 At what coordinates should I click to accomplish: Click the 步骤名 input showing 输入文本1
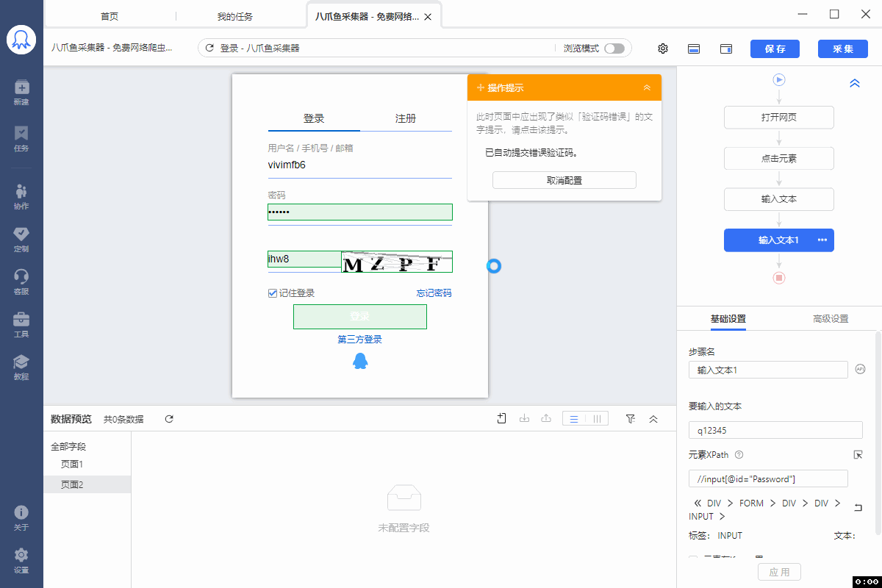(x=768, y=370)
